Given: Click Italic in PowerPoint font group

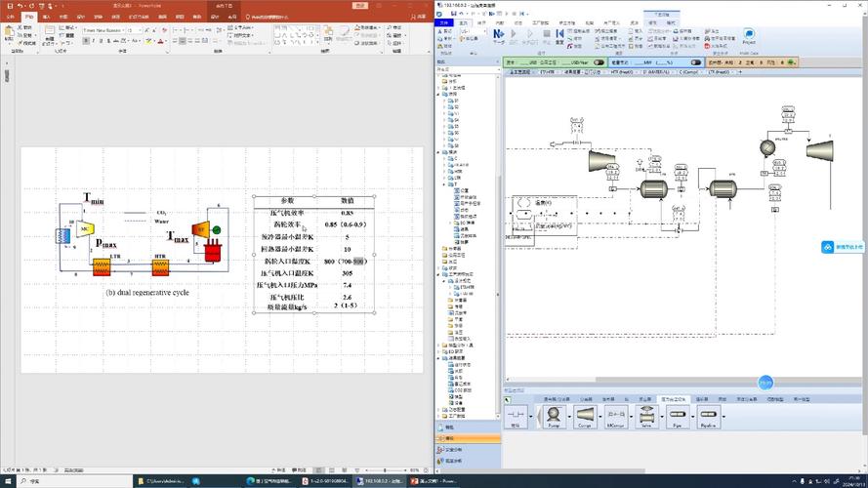Looking at the screenshot, I should click(93, 41).
